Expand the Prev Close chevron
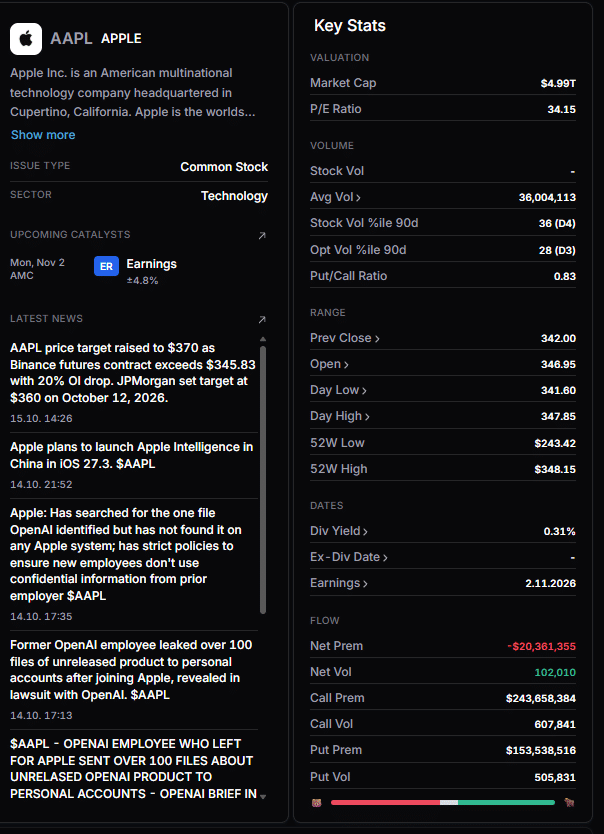604x834 pixels. point(377,339)
